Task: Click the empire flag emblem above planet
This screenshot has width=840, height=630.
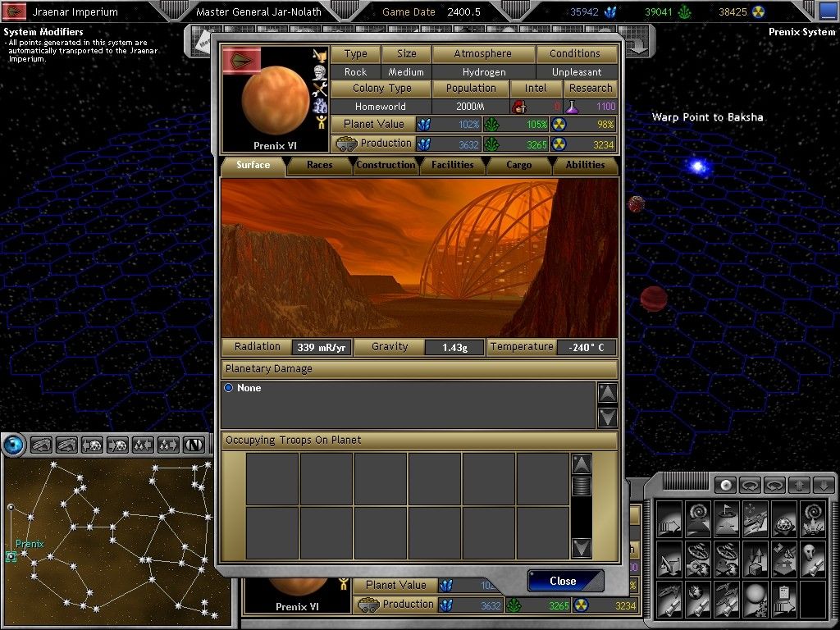Action: click(x=242, y=59)
